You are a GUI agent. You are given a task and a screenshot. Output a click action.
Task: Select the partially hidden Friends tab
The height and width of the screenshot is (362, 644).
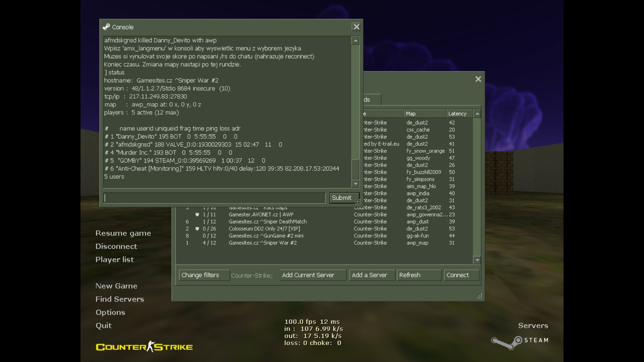[x=371, y=100]
